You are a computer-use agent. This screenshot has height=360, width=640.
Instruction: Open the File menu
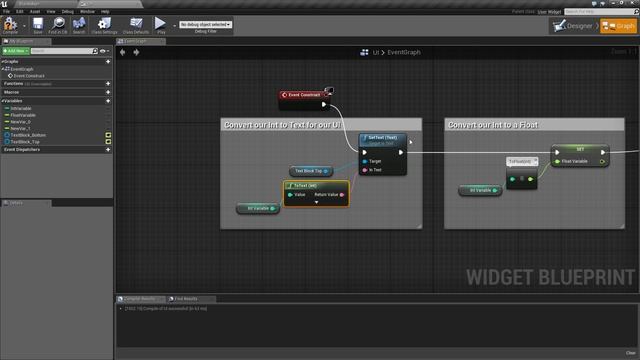point(7,12)
